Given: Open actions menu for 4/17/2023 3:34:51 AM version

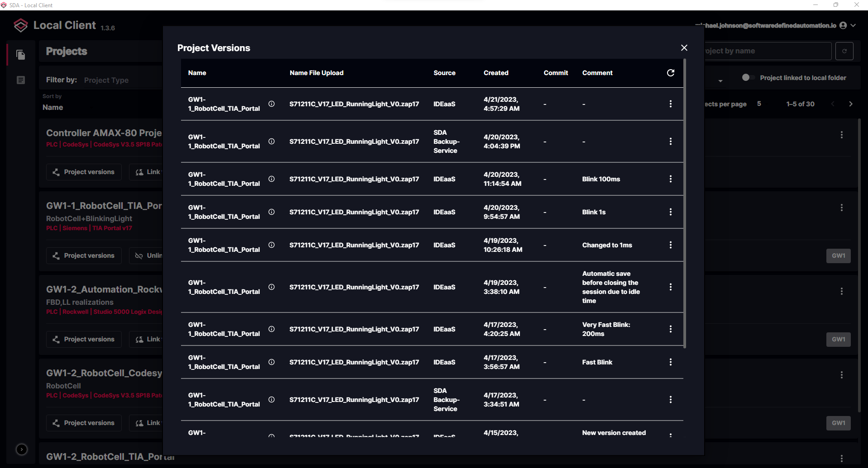Looking at the screenshot, I should point(670,400).
